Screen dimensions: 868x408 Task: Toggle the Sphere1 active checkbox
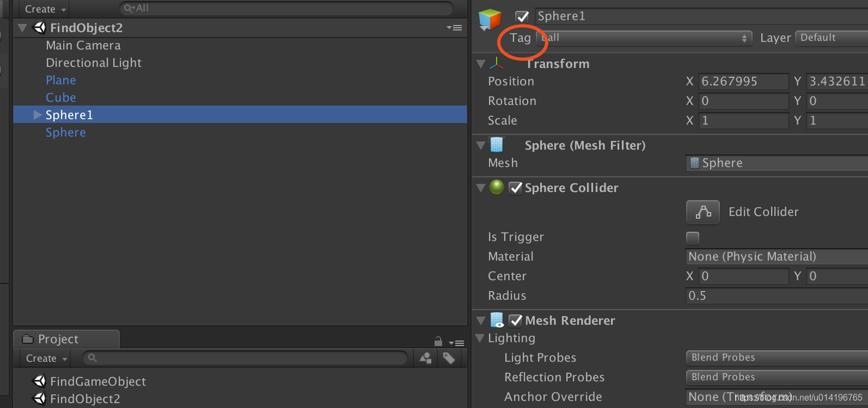point(522,16)
